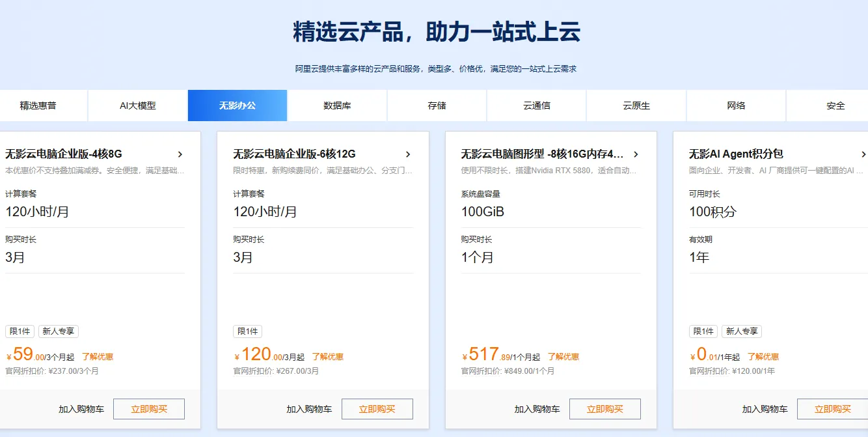This screenshot has height=437, width=868.
Task: Open 了解优惠 next to ¥0.01 price
Action: 763,357
